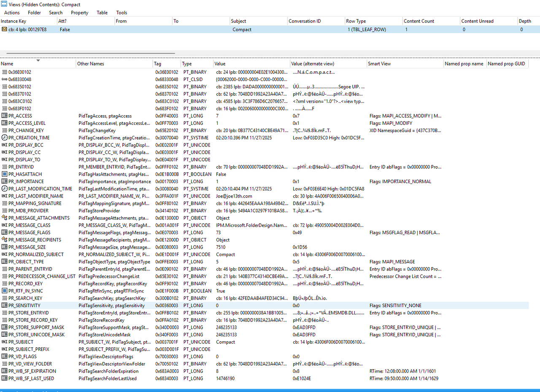Click the Depth column header
The width and height of the screenshot is (540, 392).
[x=529, y=21]
